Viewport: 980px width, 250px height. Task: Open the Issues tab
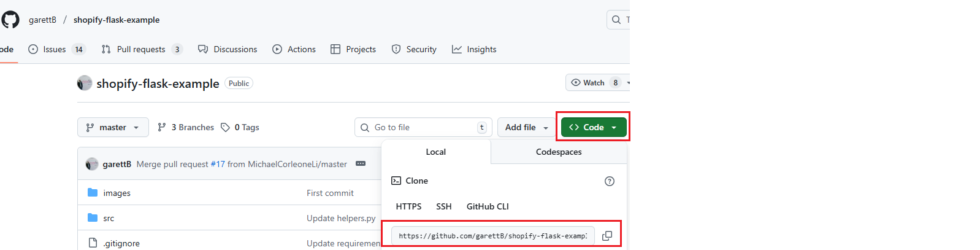coord(55,49)
